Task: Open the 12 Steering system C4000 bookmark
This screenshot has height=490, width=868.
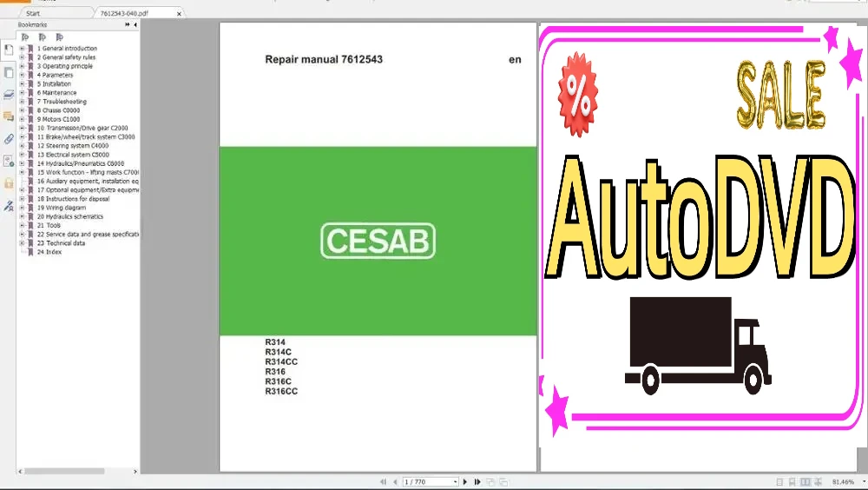Action: [x=73, y=146]
